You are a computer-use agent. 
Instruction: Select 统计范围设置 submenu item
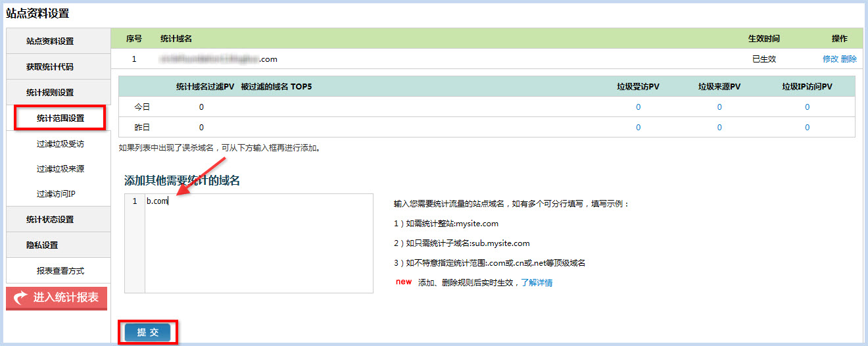[x=60, y=118]
